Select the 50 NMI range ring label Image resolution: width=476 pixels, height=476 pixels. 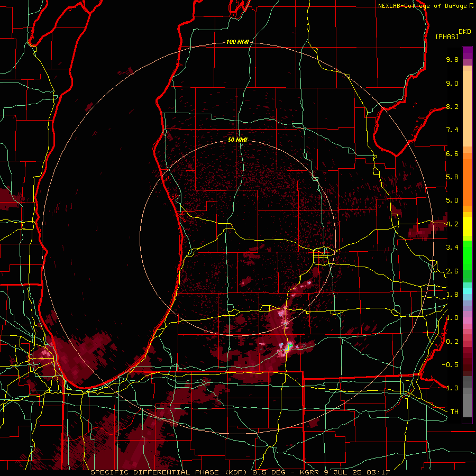click(237, 140)
